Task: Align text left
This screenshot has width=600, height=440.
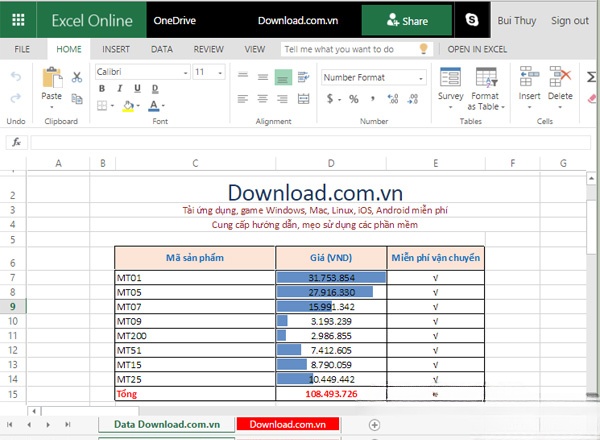Action: click(243, 99)
